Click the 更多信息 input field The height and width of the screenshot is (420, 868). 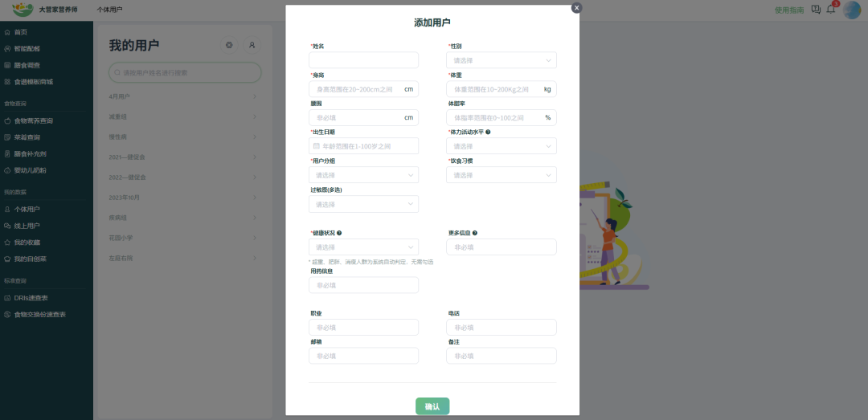502,247
